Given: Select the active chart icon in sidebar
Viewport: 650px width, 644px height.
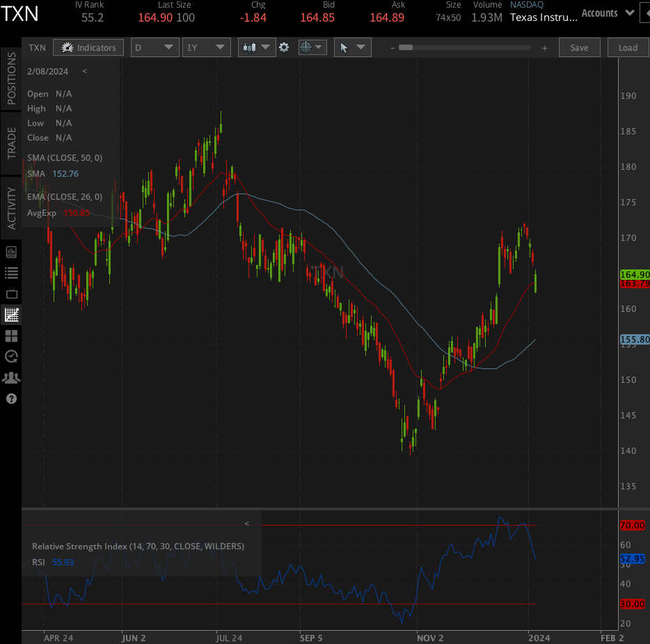Looking at the screenshot, I should (10, 315).
